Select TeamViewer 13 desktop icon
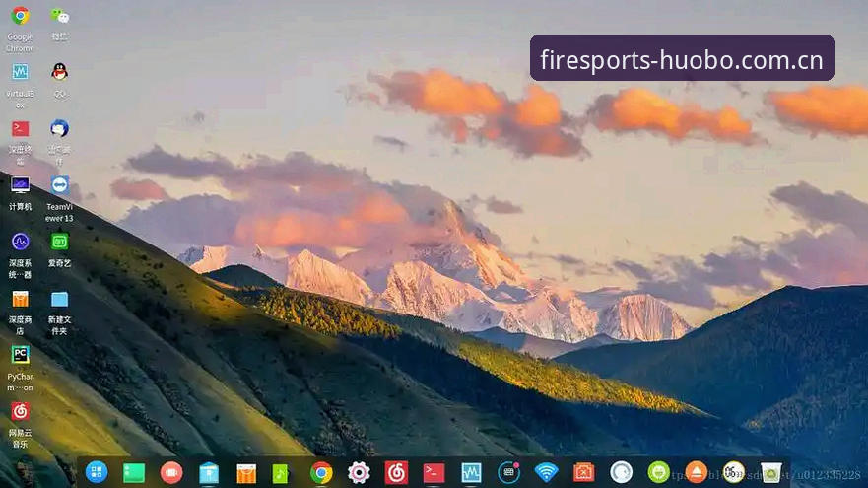 pos(59,185)
